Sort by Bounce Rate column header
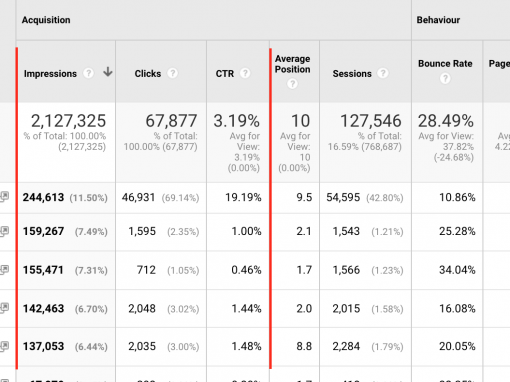 445,64
